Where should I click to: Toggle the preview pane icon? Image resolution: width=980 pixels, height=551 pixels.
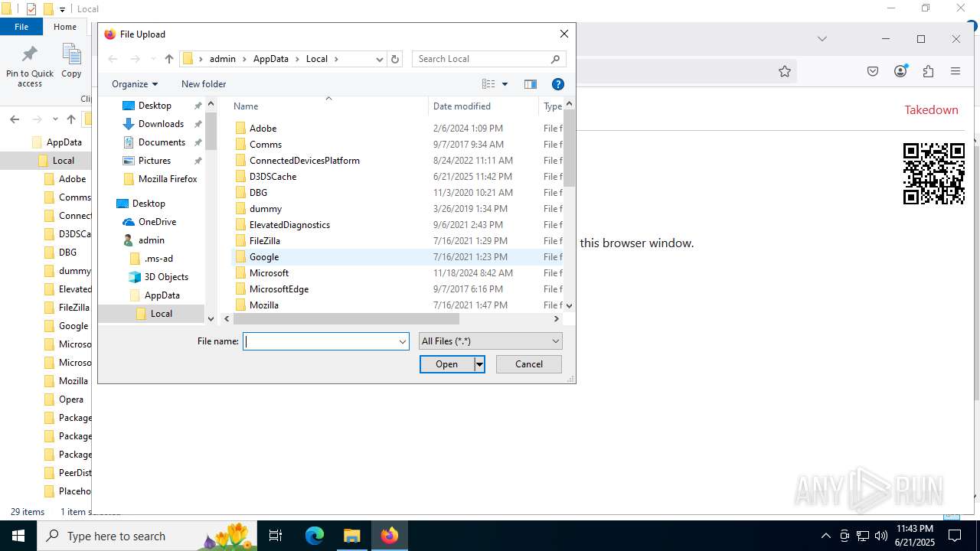coord(530,84)
